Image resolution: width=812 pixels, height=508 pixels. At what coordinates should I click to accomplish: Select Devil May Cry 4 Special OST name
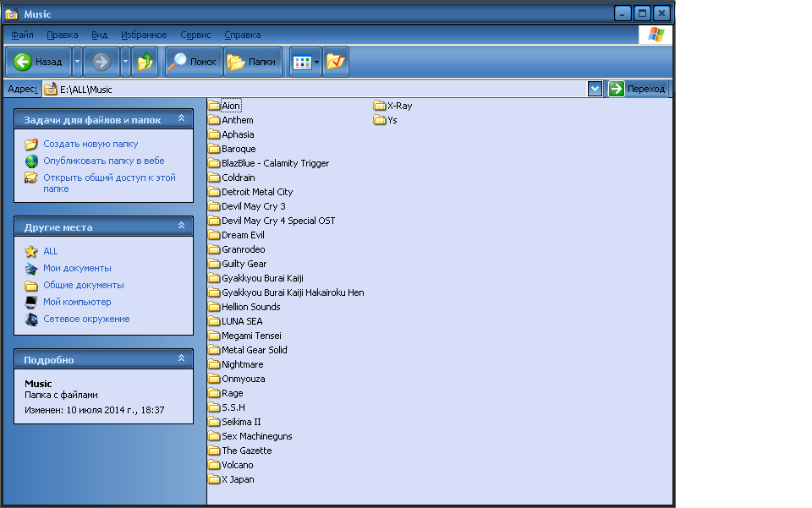pyautogui.click(x=278, y=221)
